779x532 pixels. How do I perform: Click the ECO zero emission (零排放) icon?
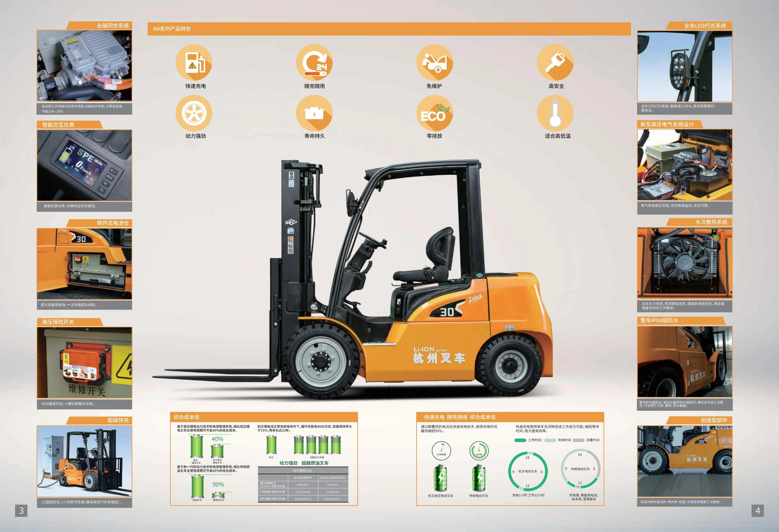click(x=434, y=113)
